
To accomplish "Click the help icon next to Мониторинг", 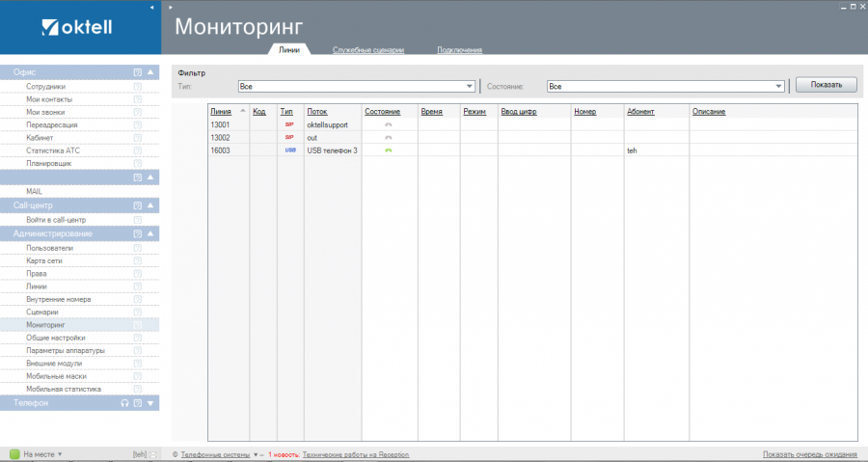I will coord(138,325).
